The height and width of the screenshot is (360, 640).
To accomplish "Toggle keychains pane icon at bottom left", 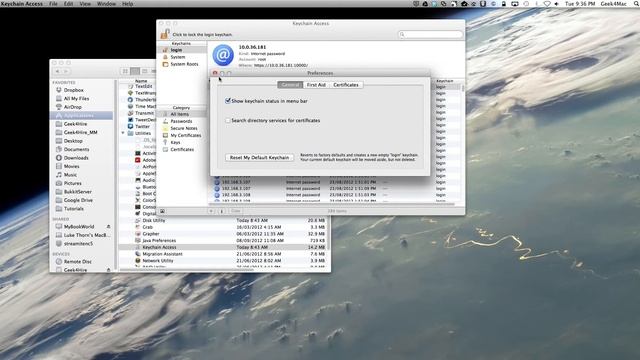I will 162,211.
